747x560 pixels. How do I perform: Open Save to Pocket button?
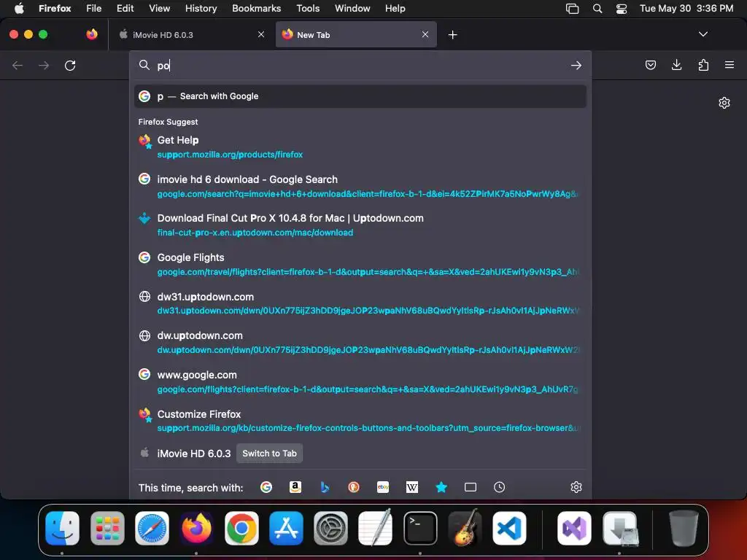click(650, 65)
